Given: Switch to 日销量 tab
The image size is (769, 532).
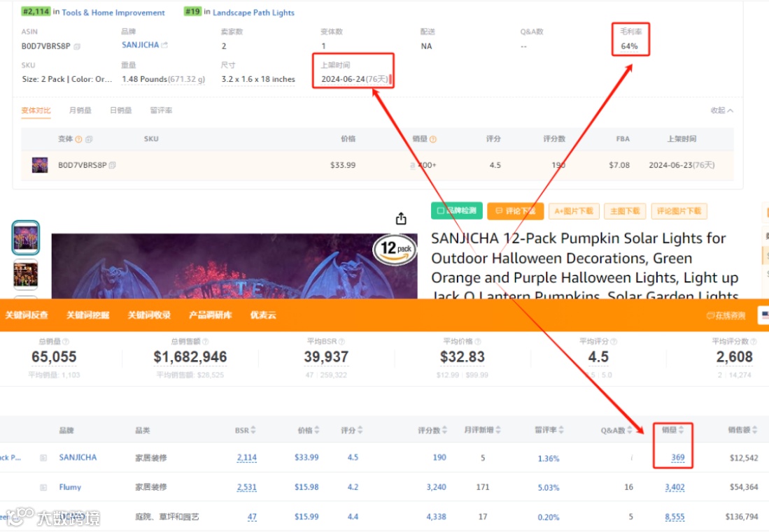Looking at the screenshot, I should coord(120,110).
